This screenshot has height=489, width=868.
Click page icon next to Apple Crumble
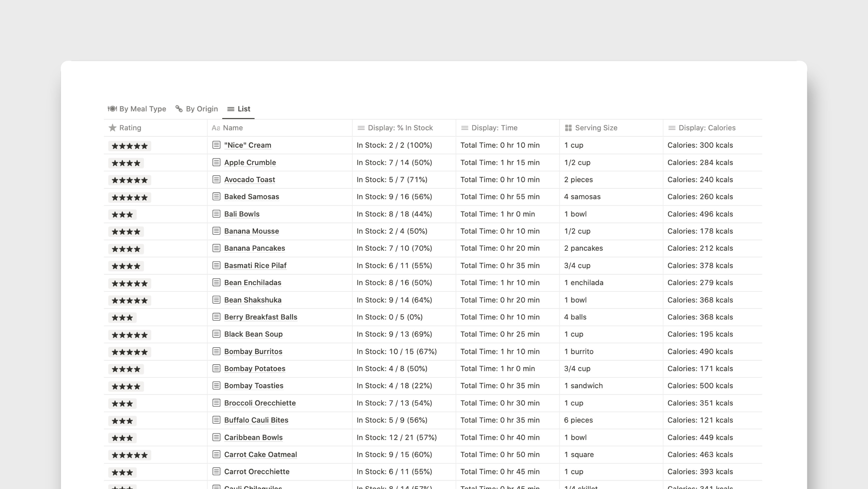(x=216, y=162)
